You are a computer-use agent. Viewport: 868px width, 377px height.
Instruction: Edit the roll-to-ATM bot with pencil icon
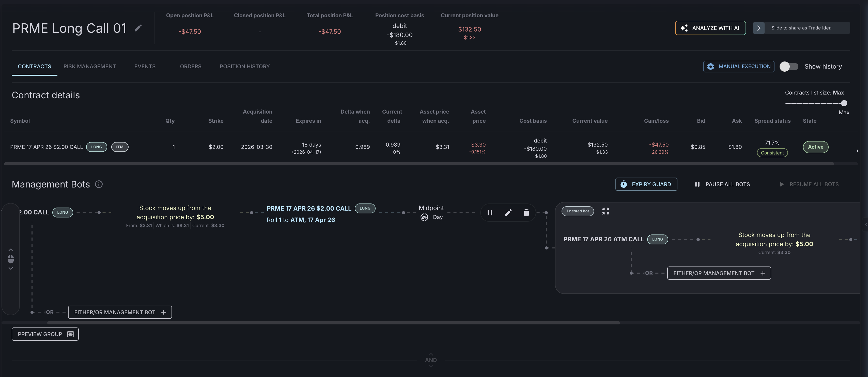coord(508,213)
